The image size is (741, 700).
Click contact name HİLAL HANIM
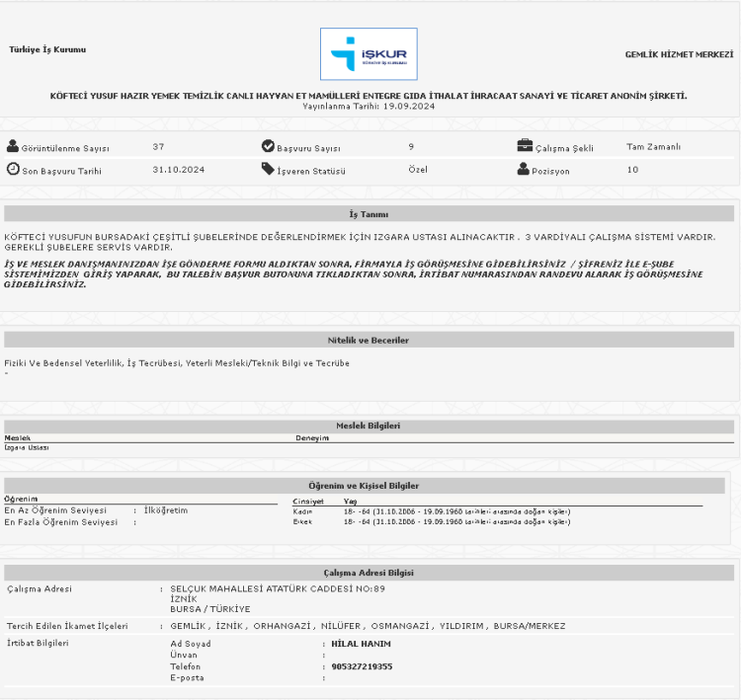point(362,644)
